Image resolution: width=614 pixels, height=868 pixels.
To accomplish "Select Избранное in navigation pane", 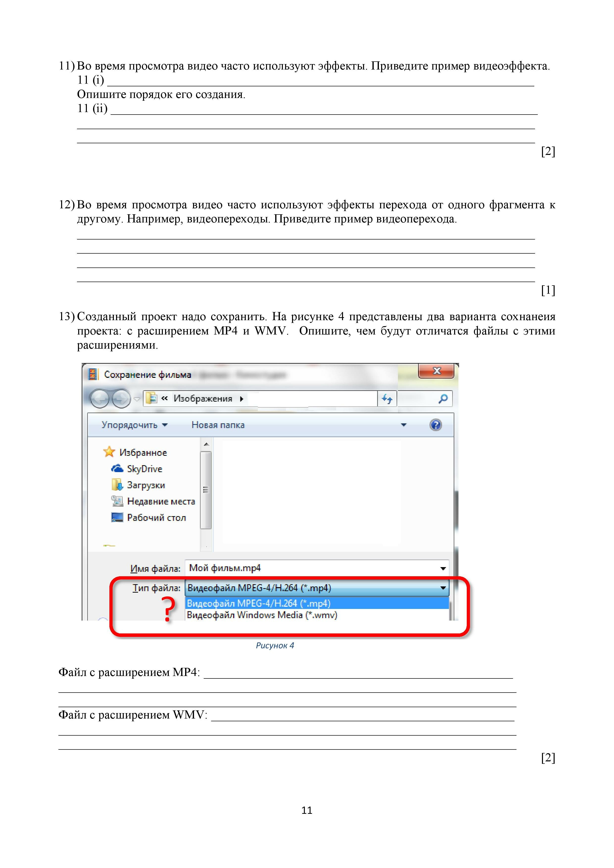I will [x=143, y=453].
